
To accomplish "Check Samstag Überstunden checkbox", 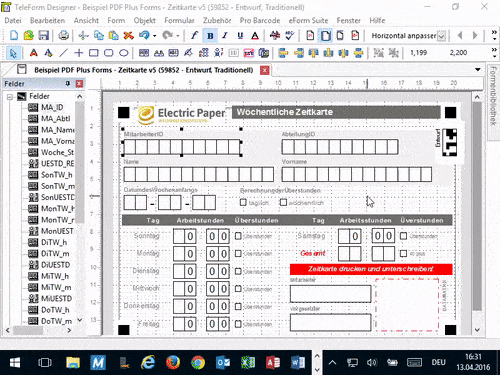I will tap(403, 236).
